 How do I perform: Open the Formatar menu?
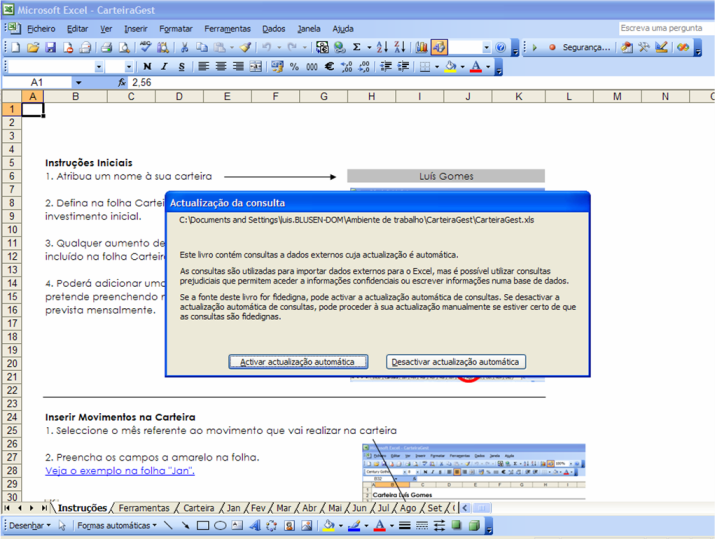pyautogui.click(x=176, y=29)
